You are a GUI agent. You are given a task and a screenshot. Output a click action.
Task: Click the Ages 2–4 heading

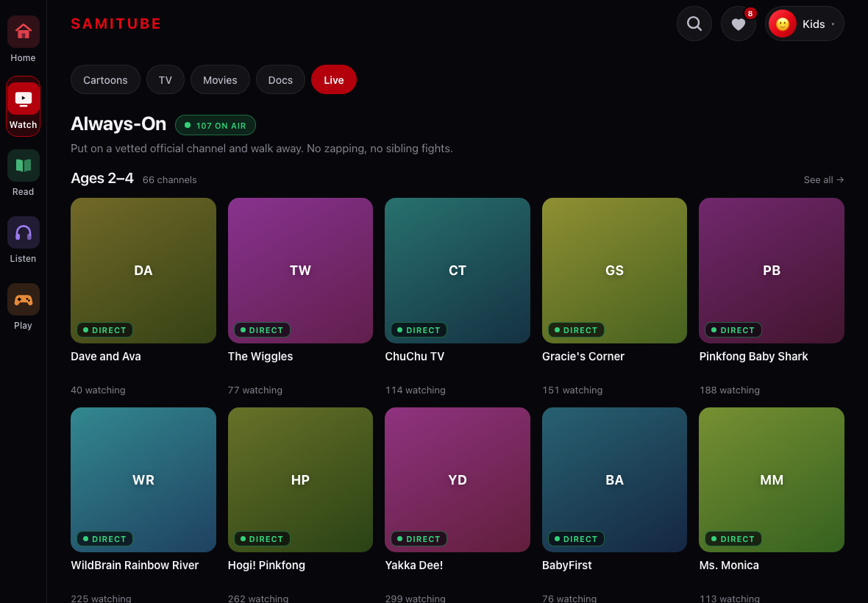point(102,178)
